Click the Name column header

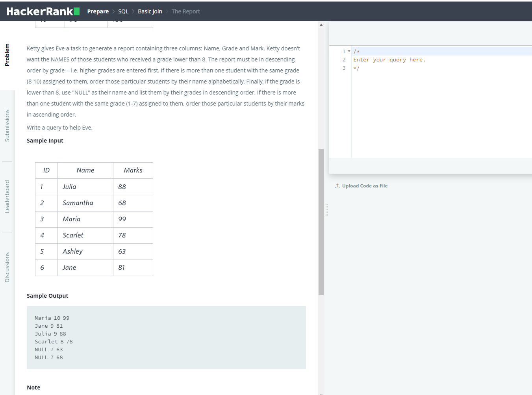pyautogui.click(x=85, y=171)
